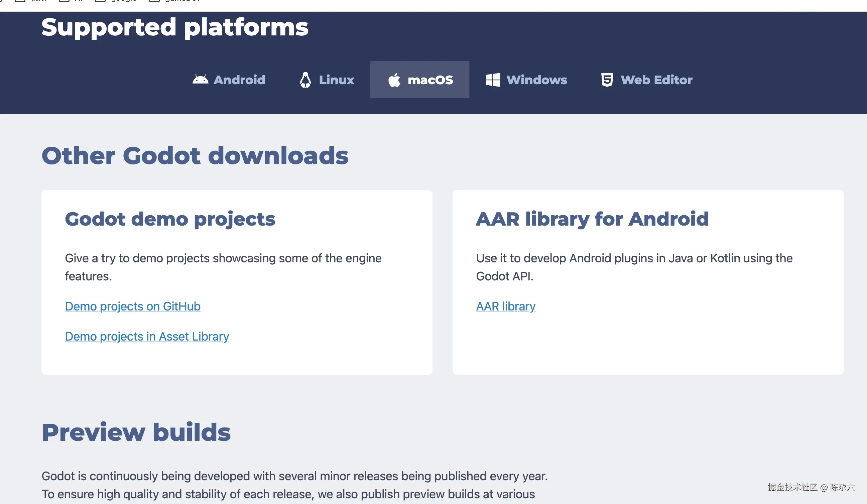Screen dimensions: 867x504
Task: Click the Apple logo icon
Action: coord(394,80)
